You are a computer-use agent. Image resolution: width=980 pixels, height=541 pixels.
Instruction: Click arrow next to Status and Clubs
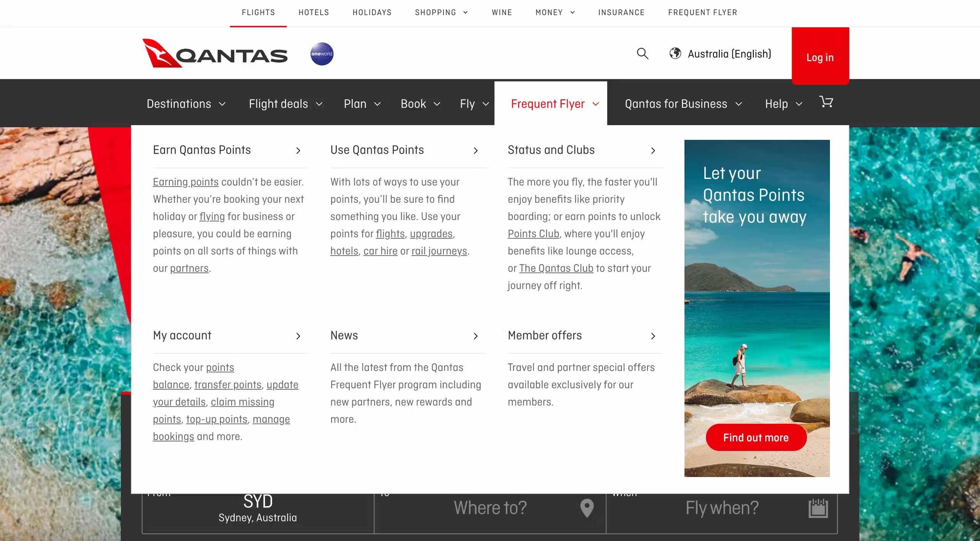653,151
